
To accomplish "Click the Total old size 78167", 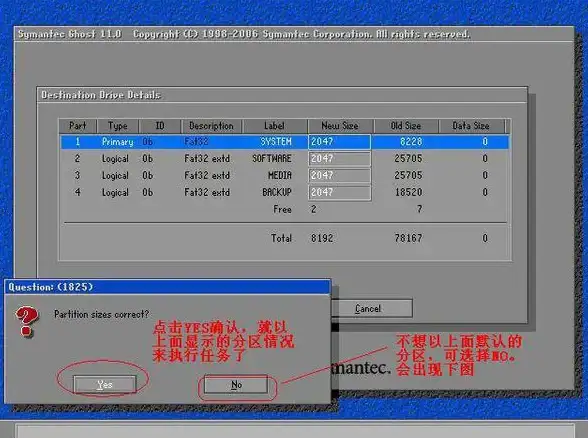I will point(408,238).
